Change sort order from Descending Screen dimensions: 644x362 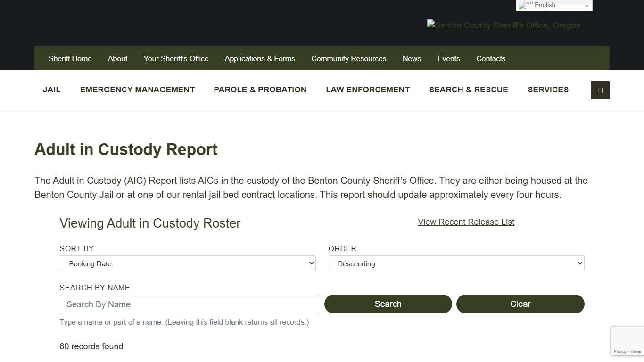(456, 263)
